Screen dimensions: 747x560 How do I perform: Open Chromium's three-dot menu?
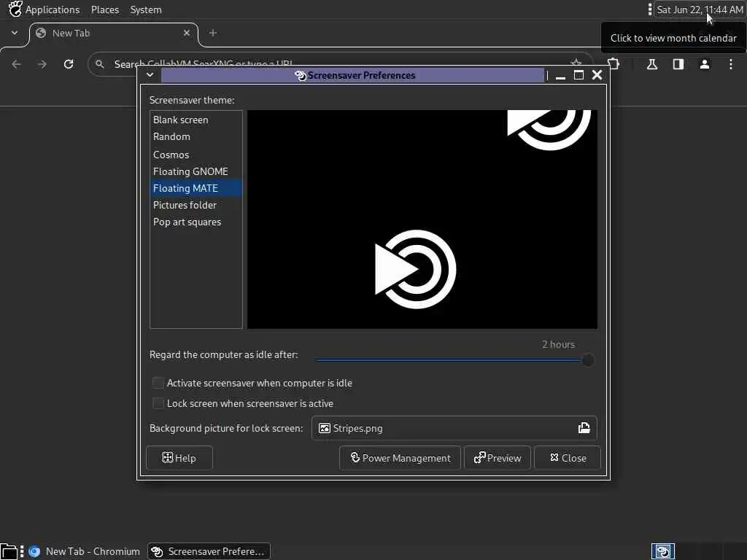[x=731, y=64]
